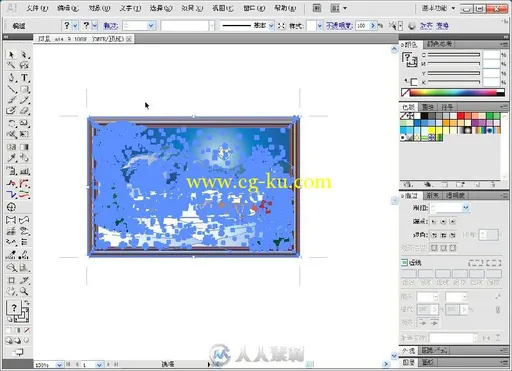Select the Pen tool
Viewport: 512px width, 371px height.
point(11,78)
